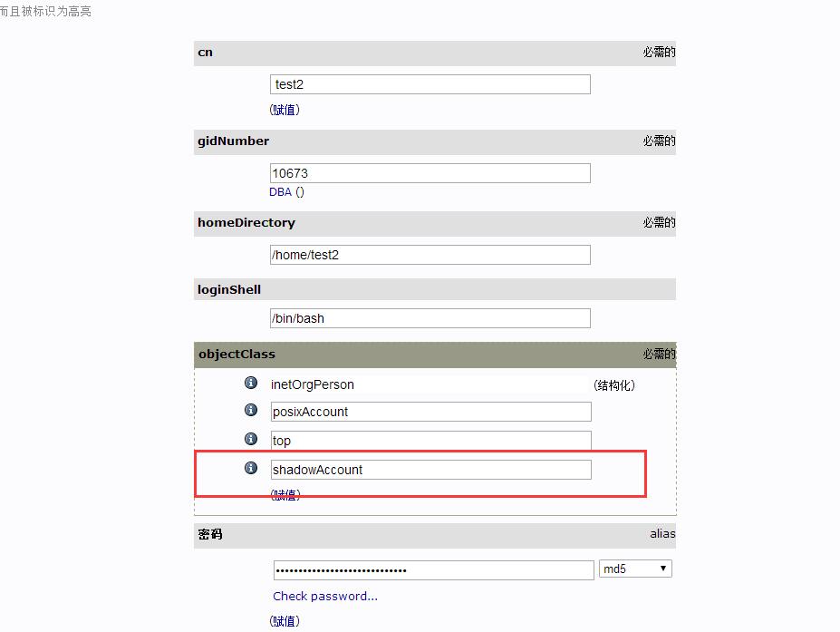
Task: Click the top objectClass input field
Action: click(x=430, y=440)
